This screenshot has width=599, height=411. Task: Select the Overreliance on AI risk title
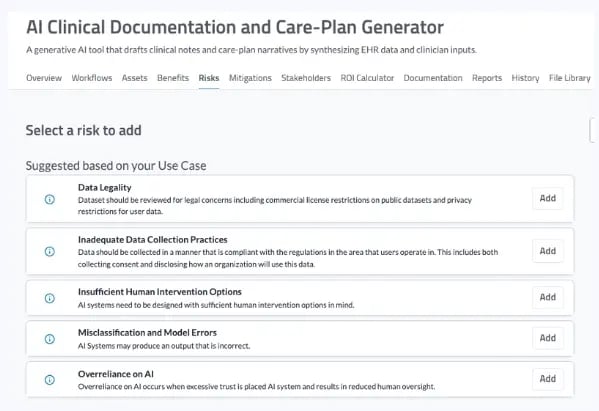tap(116, 374)
